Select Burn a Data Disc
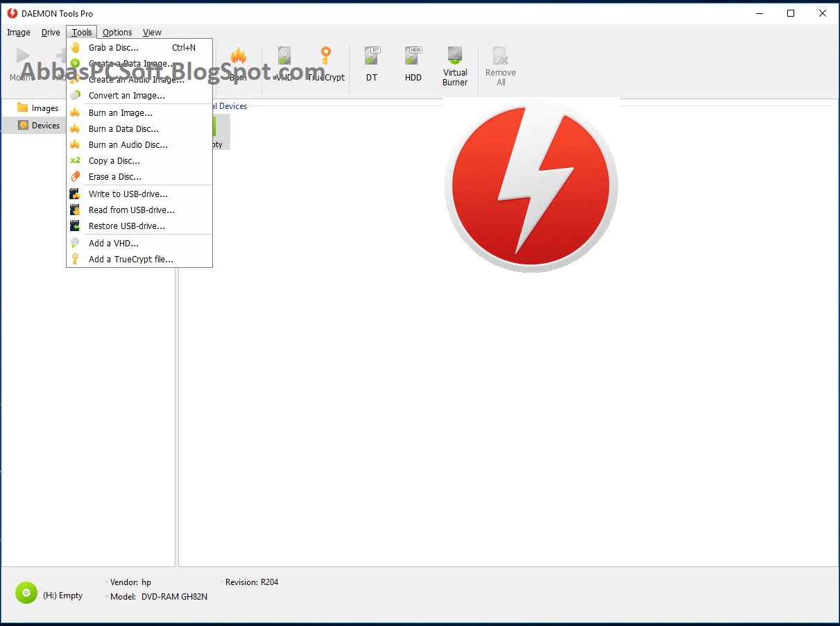This screenshot has width=840, height=626. [139, 128]
